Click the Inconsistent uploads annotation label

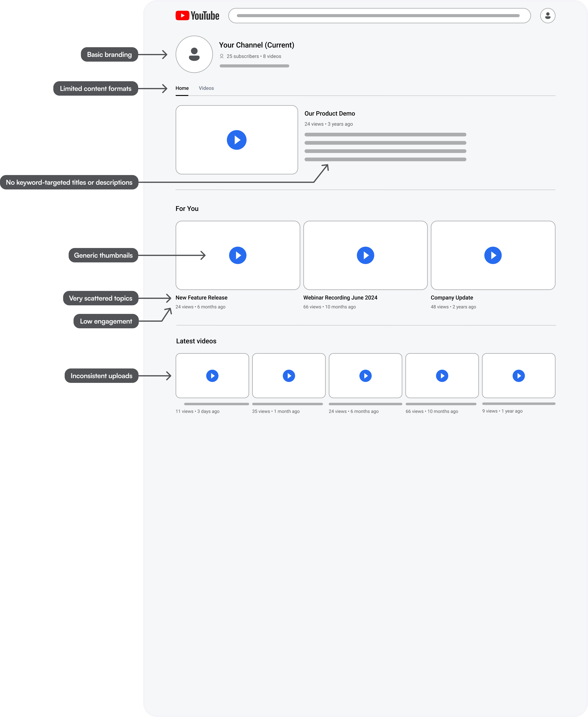tap(101, 376)
